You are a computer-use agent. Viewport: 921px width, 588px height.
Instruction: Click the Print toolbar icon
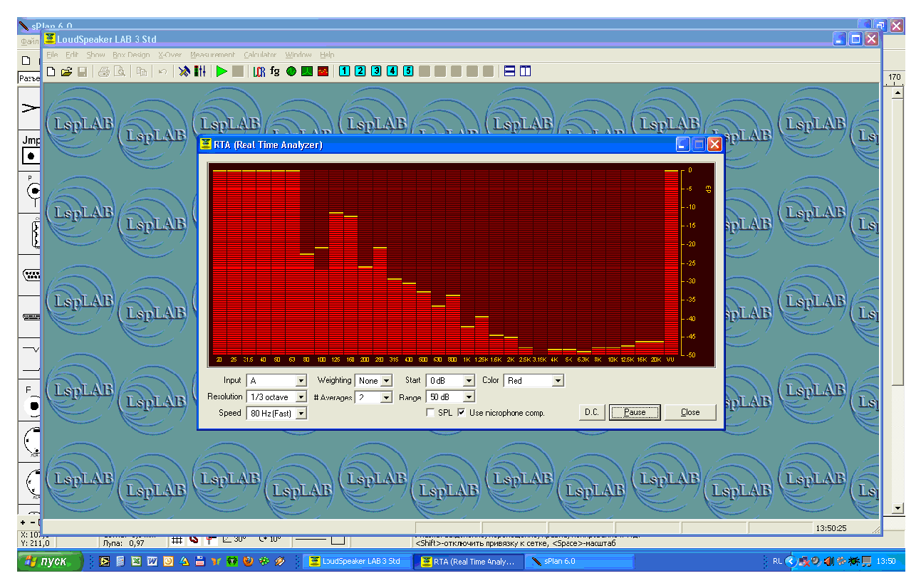pyautogui.click(x=104, y=71)
